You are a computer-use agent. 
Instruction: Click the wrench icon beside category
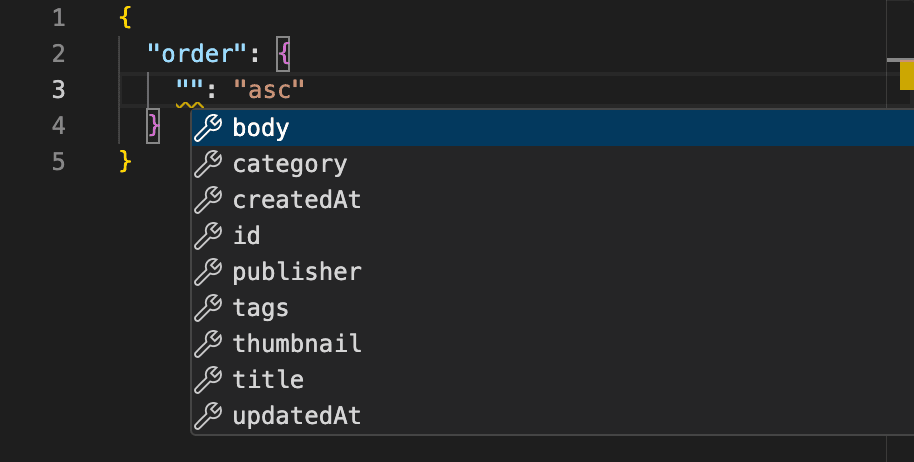(207, 164)
